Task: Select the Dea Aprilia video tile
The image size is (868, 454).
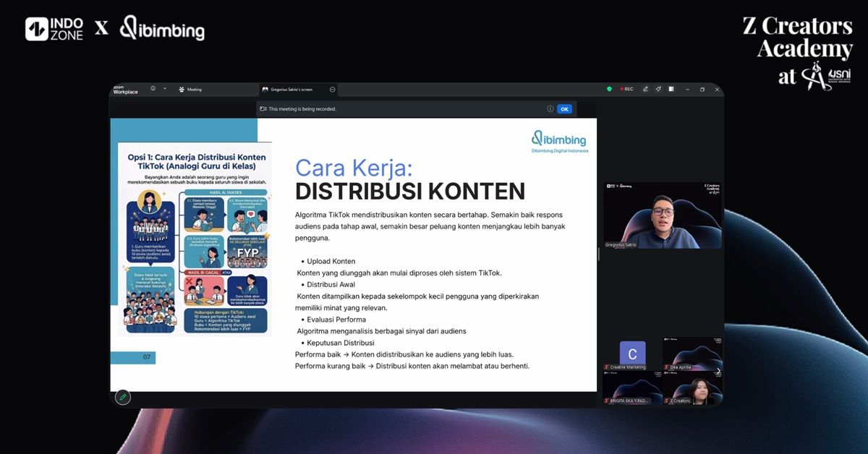Action: pyautogui.click(x=692, y=354)
